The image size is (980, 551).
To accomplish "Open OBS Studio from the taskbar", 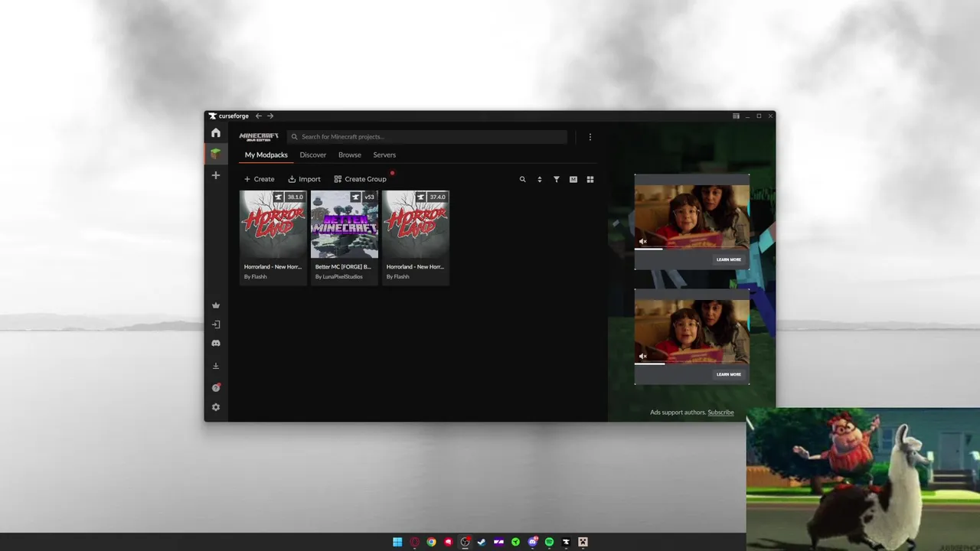I will tap(465, 542).
